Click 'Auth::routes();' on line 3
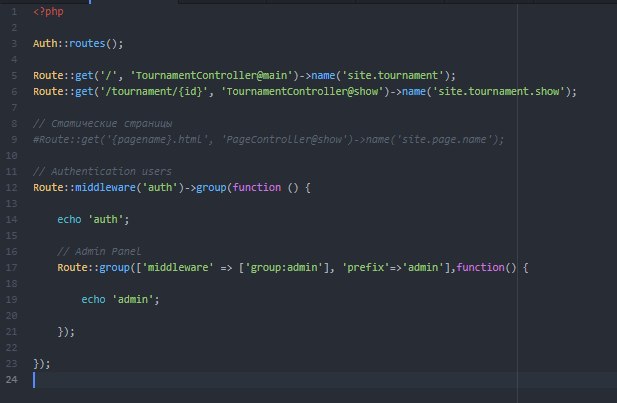Viewport: 617px width, 403px height. click(78, 43)
